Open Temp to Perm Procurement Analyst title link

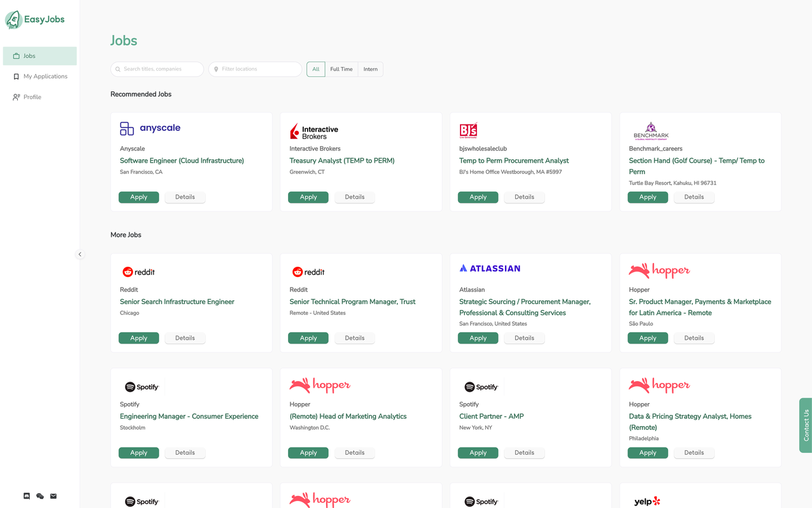514,161
